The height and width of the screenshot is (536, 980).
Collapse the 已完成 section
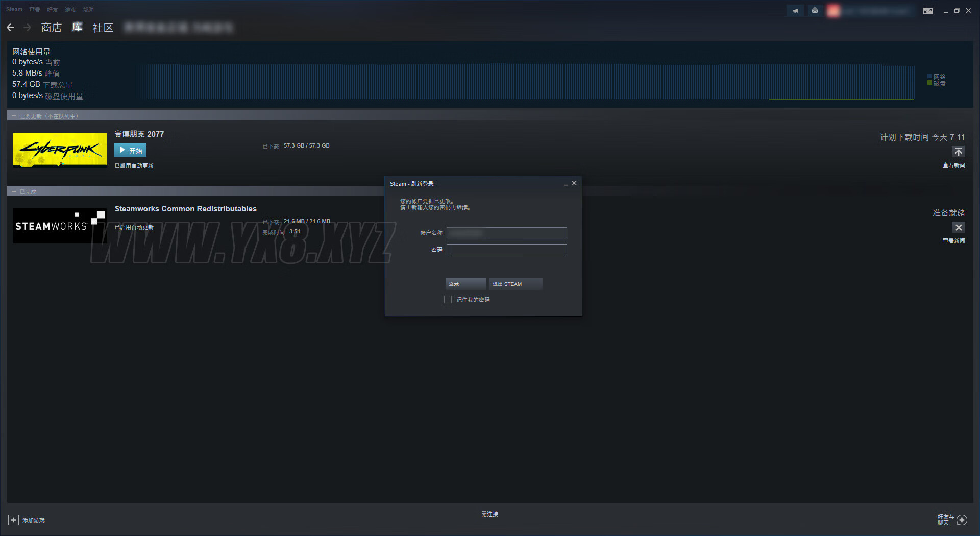point(14,192)
